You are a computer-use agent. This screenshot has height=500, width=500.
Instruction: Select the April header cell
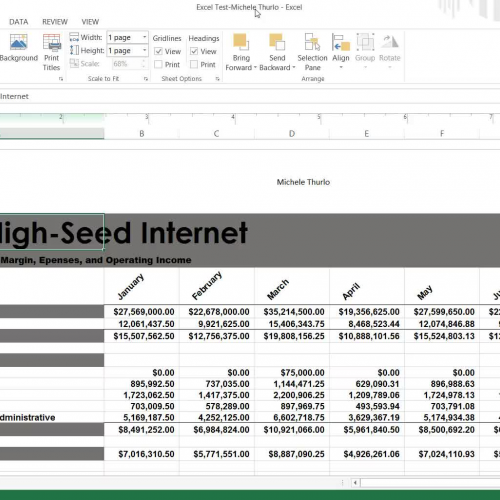click(x=367, y=286)
